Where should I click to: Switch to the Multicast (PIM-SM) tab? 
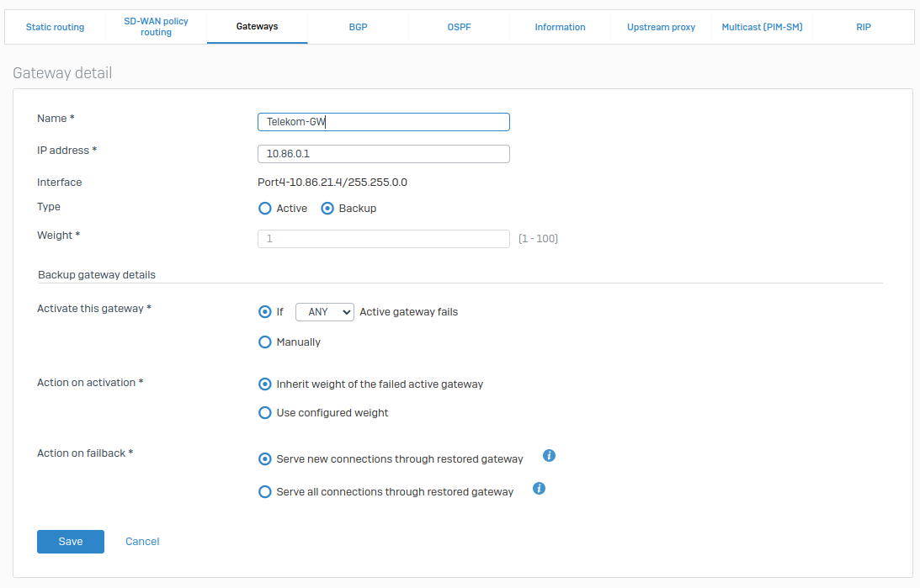[x=762, y=26]
